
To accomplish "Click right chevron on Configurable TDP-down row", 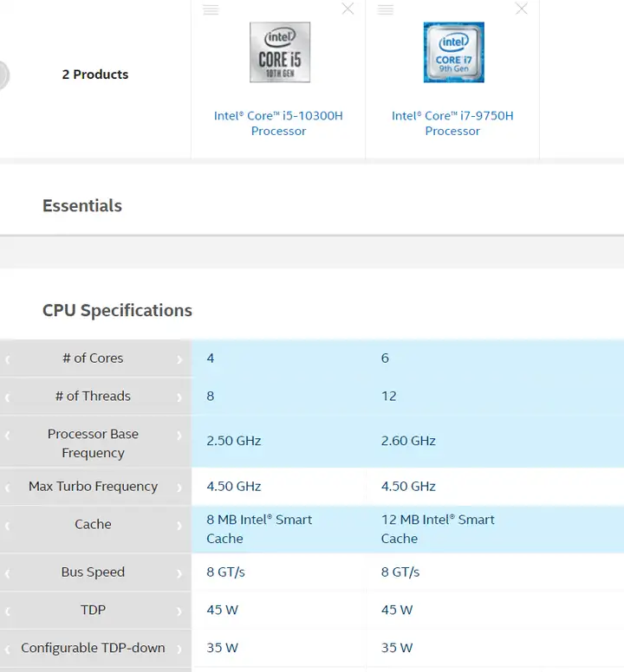I will 179,649.
